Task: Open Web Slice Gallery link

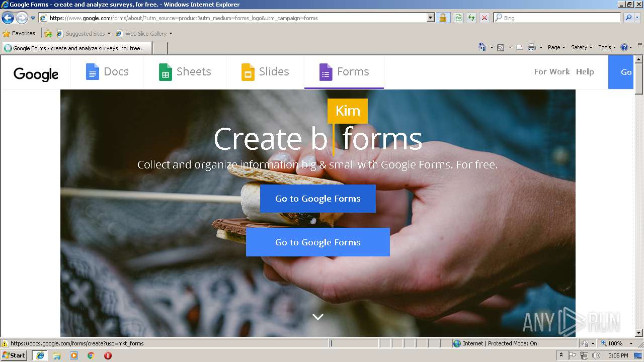Action: [x=144, y=34]
